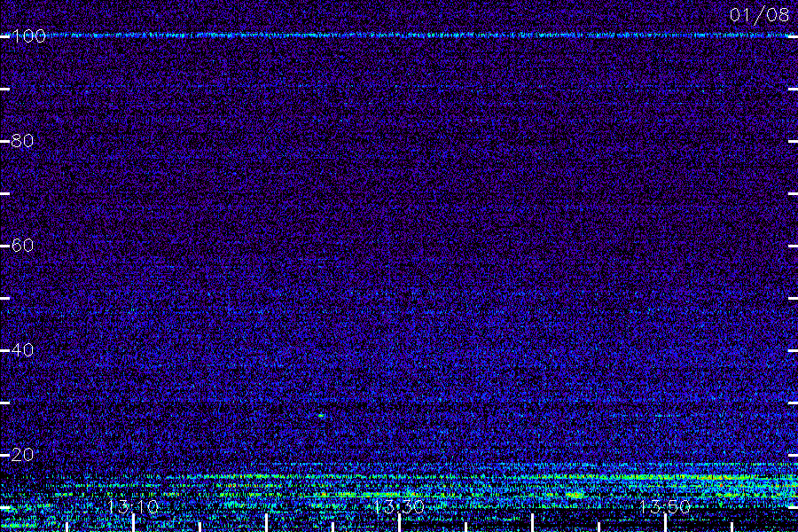
Task: Click the 80 frequency axis label
Action: (22, 141)
